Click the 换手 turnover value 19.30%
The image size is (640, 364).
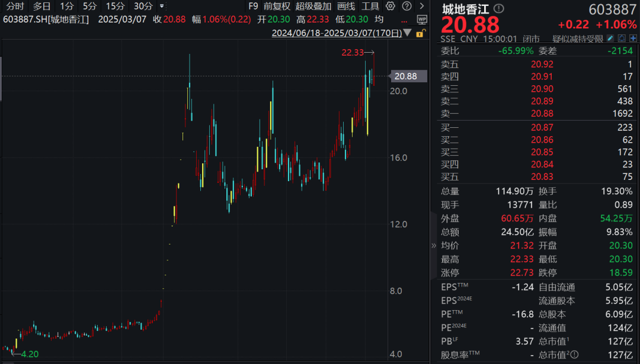[x=617, y=191]
